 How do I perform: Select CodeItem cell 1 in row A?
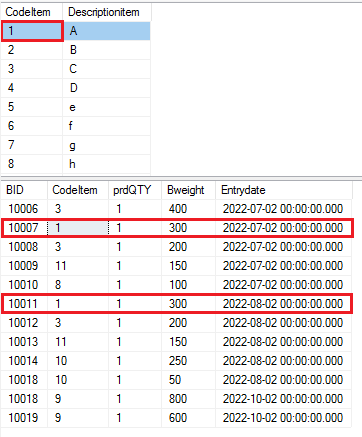(32, 31)
